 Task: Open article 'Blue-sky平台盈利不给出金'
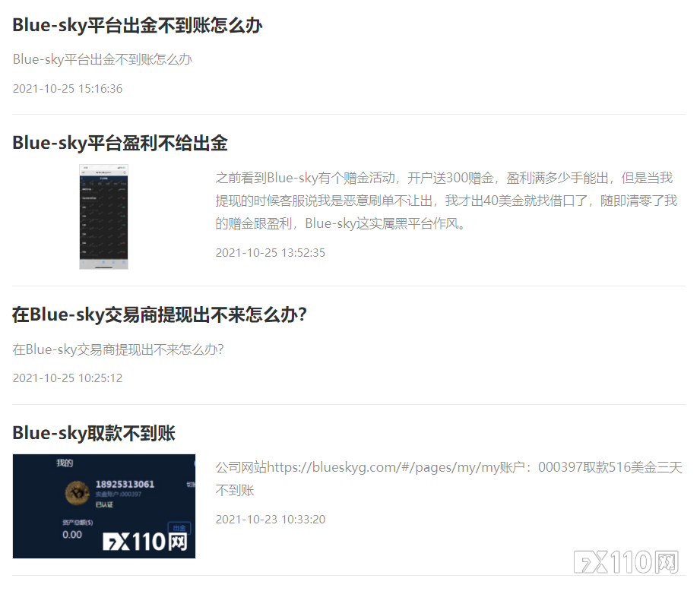tap(120, 143)
